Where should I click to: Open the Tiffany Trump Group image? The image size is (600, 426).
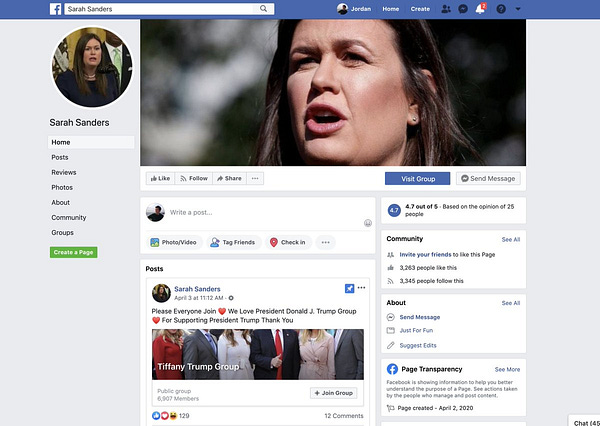(x=258, y=354)
